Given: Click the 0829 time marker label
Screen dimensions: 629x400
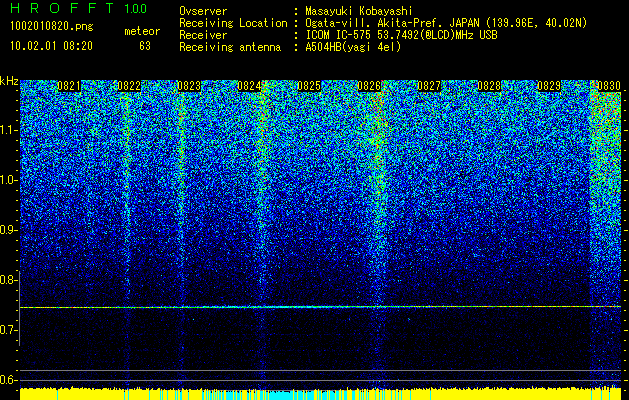Looking at the screenshot, I should tap(549, 86).
